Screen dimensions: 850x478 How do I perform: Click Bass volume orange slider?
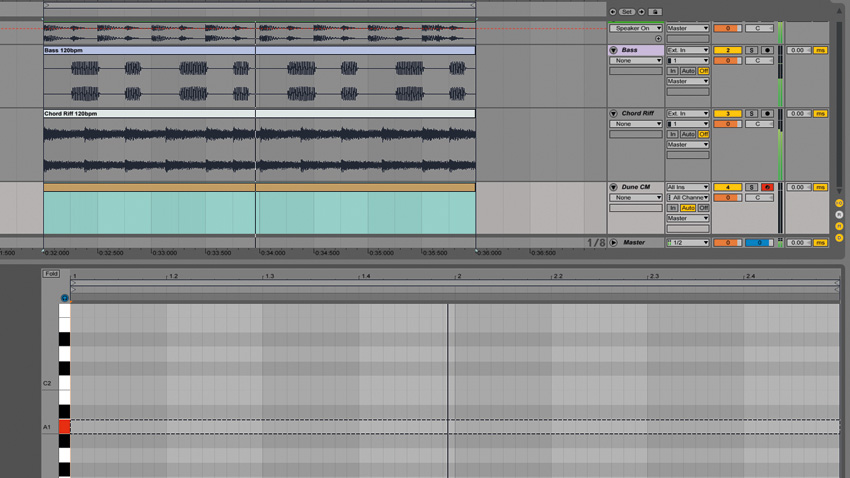pyautogui.click(x=727, y=61)
